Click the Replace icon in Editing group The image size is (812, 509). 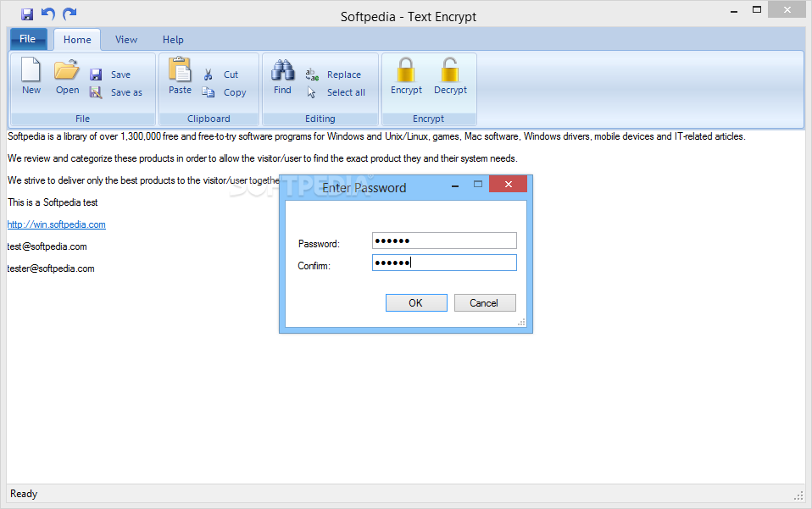tap(312, 75)
